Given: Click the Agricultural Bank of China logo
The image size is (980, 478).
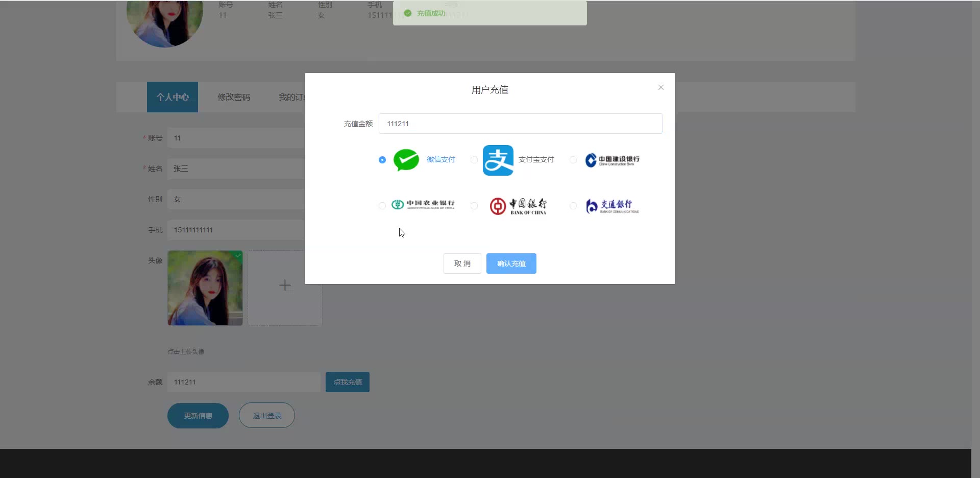Looking at the screenshot, I should click(423, 205).
